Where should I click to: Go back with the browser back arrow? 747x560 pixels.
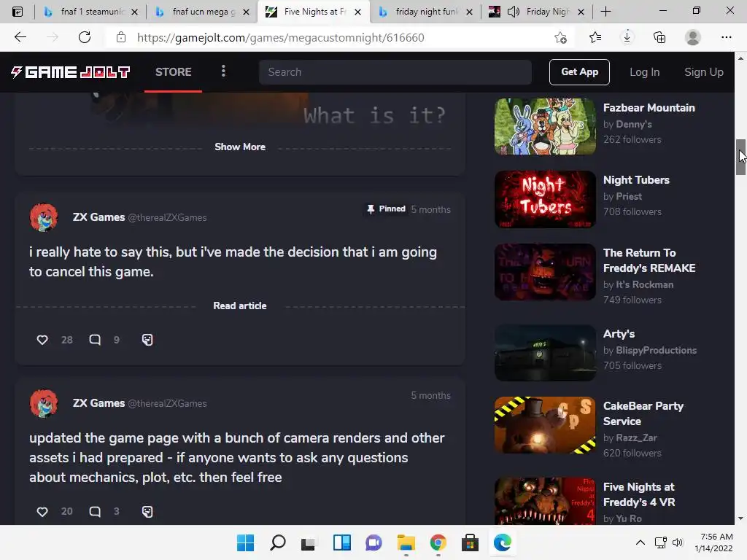point(20,37)
